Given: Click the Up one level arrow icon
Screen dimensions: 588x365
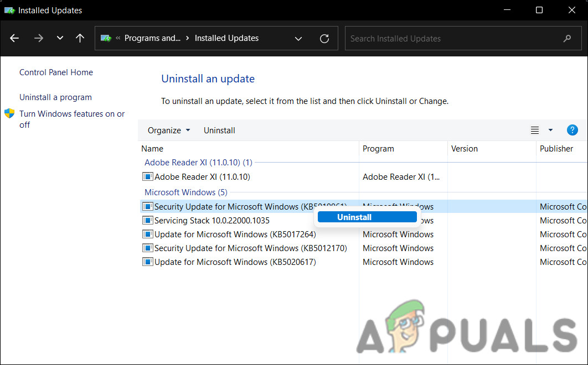Looking at the screenshot, I should click(80, 38).
